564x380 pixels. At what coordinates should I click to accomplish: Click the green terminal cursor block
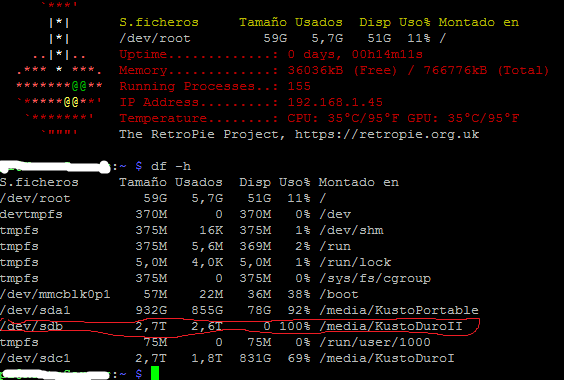(x=155, y=373)
